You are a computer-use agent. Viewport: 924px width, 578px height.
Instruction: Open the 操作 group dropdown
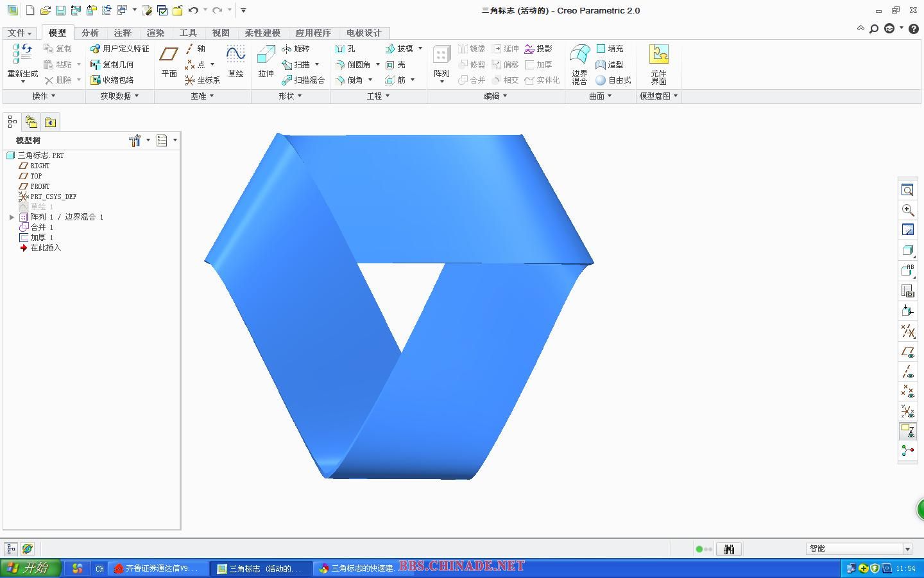[44, 96]
